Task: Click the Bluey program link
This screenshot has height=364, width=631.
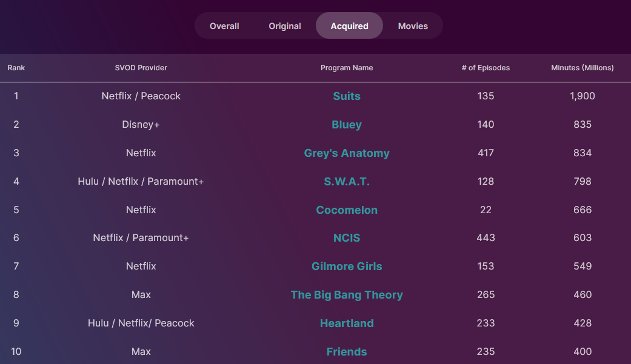Action: tap(347, 125)
